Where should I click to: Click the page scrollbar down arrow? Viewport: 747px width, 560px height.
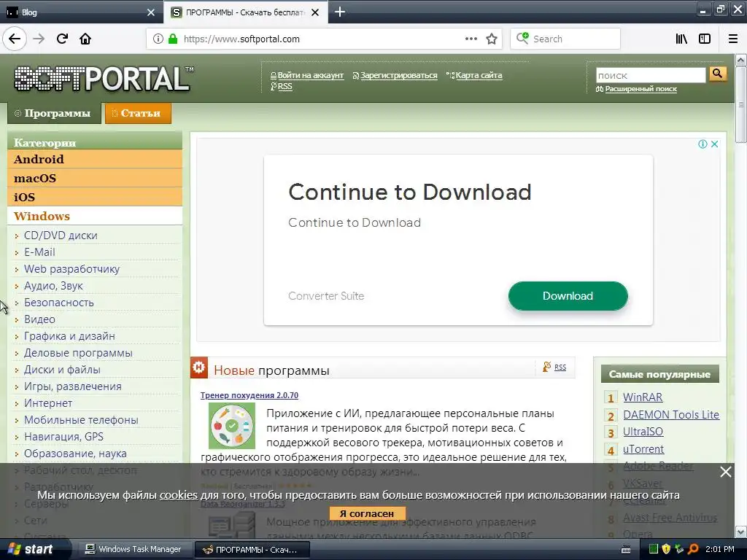[x=741, y=532]
